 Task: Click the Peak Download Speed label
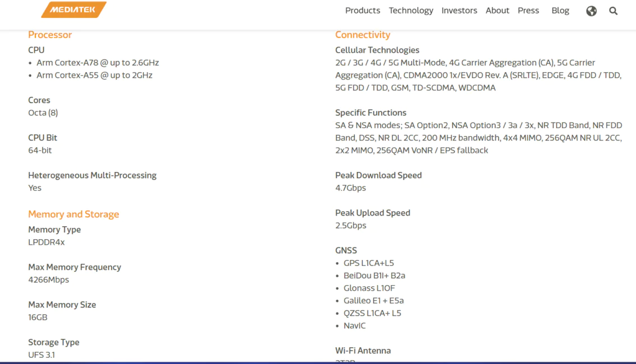click(x=378, y=175)
